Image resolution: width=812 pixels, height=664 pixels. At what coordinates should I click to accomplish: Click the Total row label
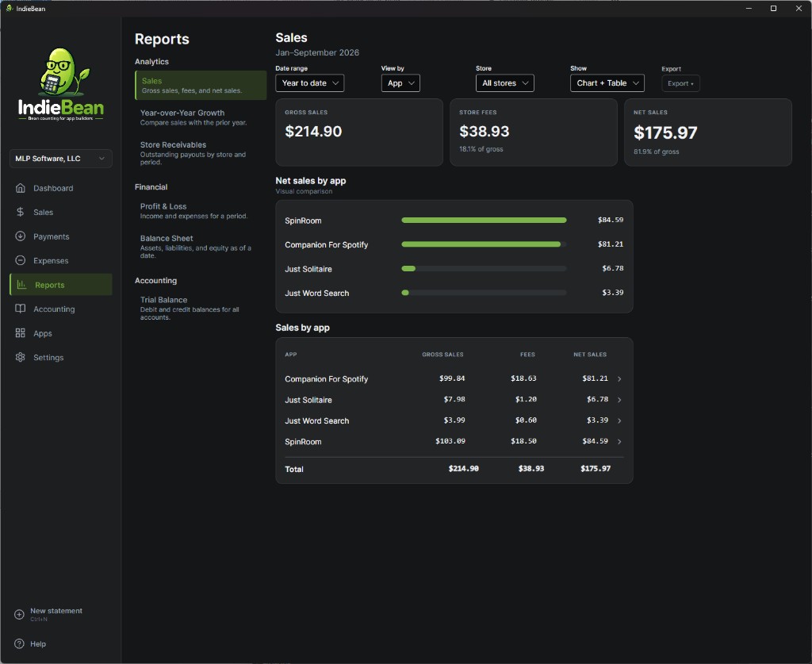tap(294, 470)
